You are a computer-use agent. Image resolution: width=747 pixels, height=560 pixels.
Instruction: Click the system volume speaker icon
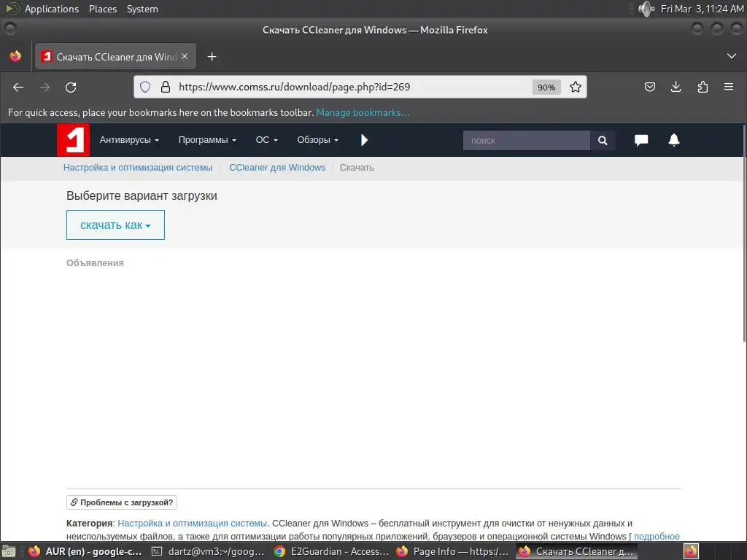click(646, 9)
